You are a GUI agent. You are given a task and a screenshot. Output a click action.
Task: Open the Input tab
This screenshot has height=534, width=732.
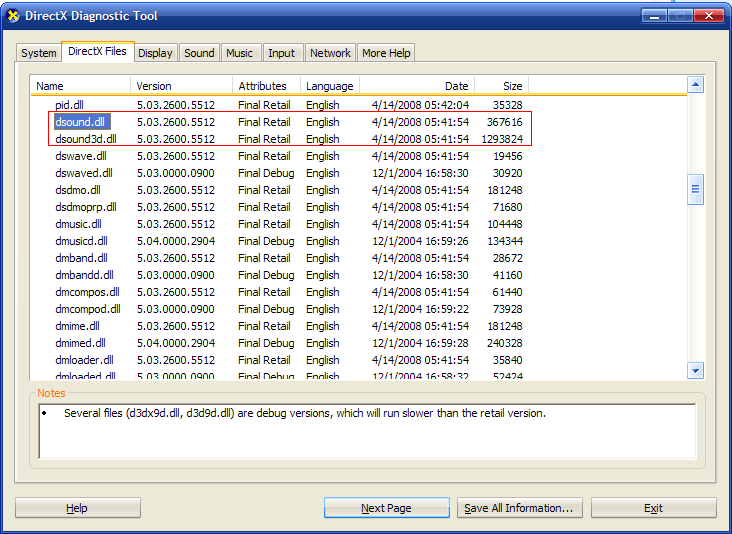[282, 53]
